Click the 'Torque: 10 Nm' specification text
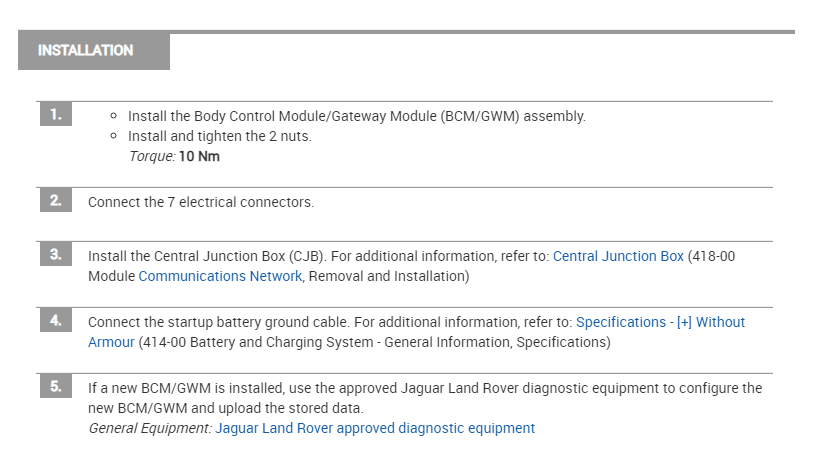Screen dimensions: 813x465 (175, 156)
